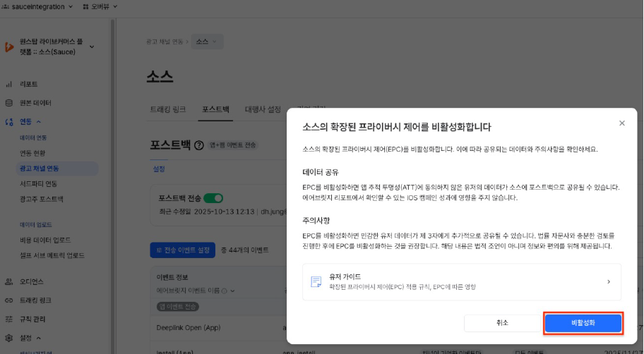Screen dimensions: 644x354
Task: Click the 오디언스 people icon
Action: pyautogui.click(x=8, y=282)
